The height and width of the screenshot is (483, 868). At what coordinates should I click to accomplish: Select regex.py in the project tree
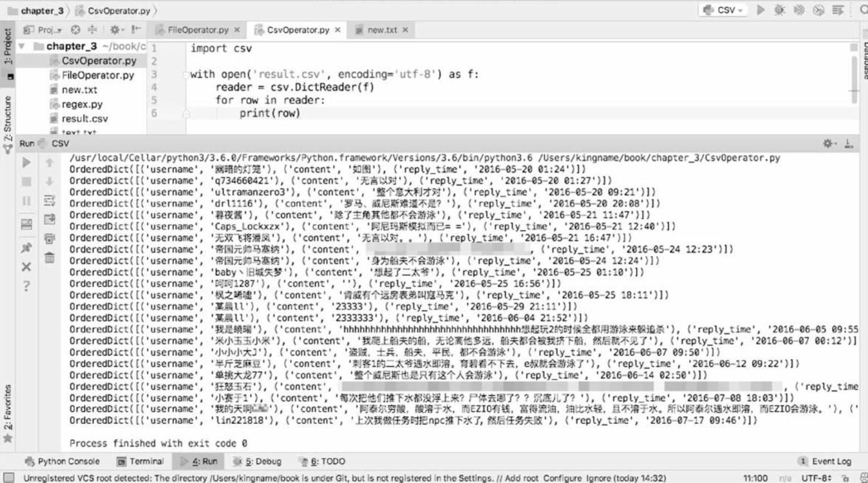pos(82,104)
